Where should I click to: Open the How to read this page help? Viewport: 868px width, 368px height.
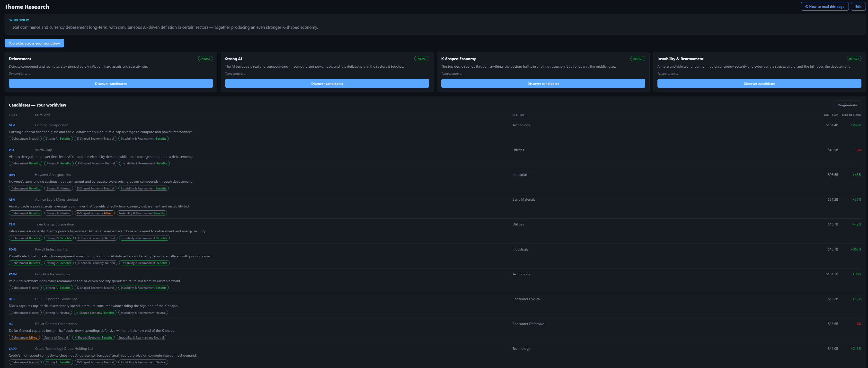(824, 6)
